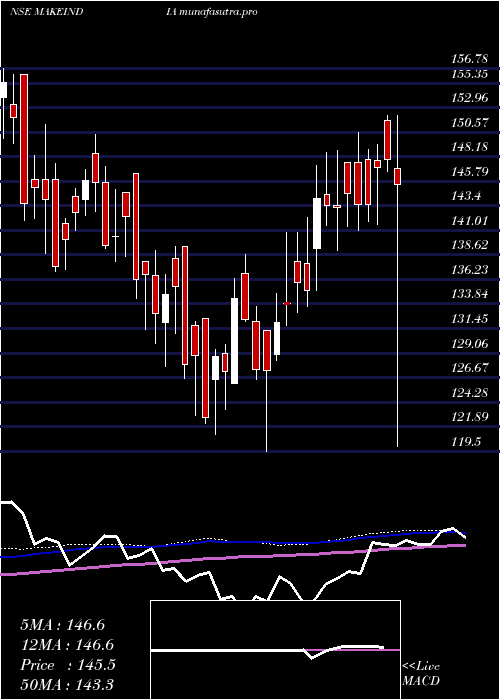The width and height of the screenshot is (500, 700).
Task: Click the 126.67 price level label
Action: (x=470, y=368)
